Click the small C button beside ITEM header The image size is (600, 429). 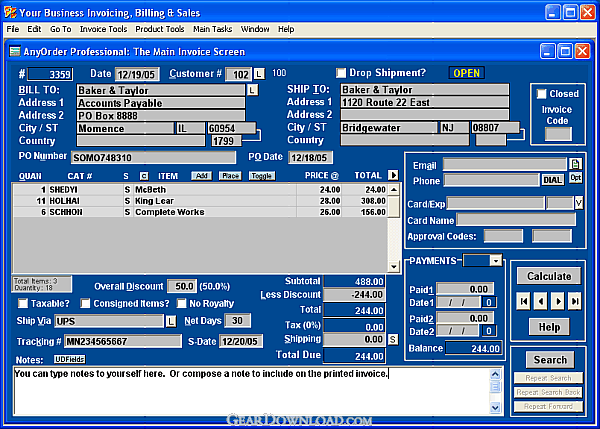coord(144,176)
